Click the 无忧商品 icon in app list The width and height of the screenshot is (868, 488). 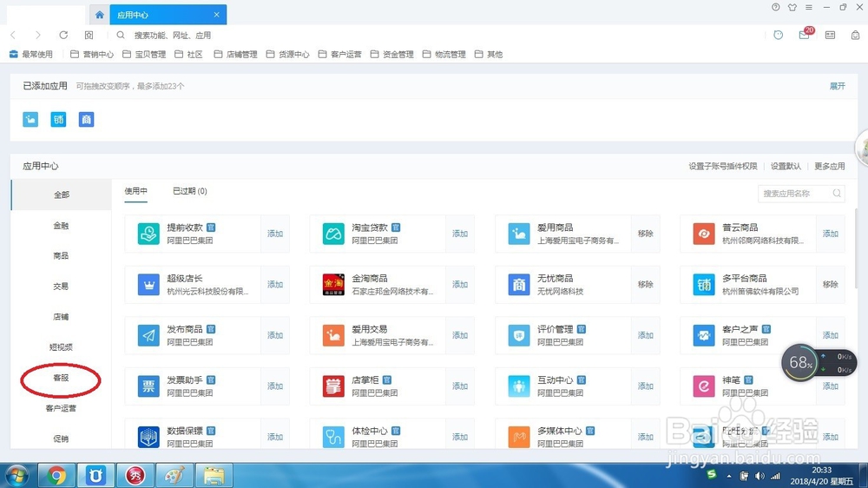(x=519, y=285)
